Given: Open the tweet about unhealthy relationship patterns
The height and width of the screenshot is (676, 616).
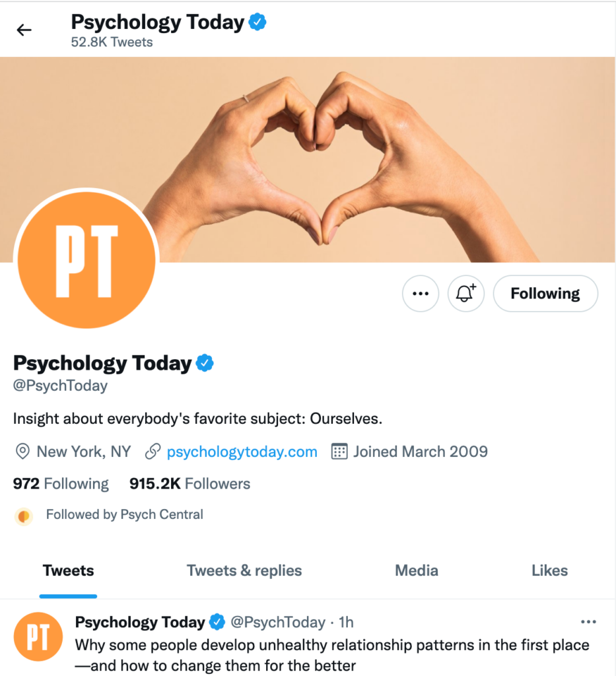Looking at the screenshot, I should [x=330, y=655].
